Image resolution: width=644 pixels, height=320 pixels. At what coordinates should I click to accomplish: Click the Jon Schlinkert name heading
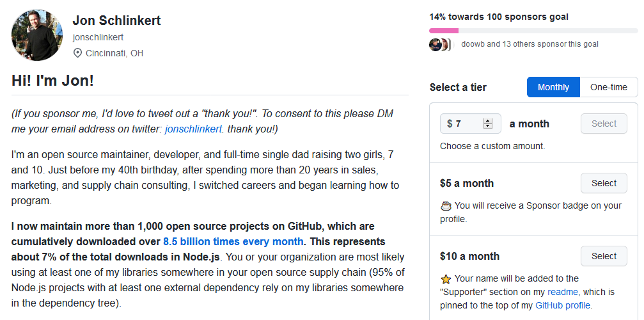(x=116, y=20)
